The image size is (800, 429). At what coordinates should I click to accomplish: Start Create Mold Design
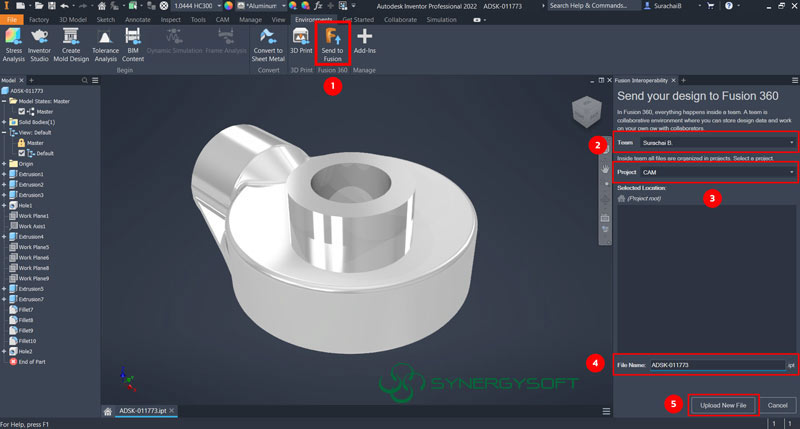pos(71,45)
